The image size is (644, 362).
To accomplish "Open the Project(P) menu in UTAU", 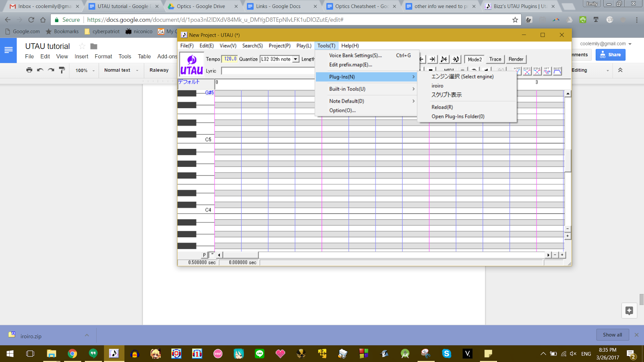I will (x=279, y=46).
